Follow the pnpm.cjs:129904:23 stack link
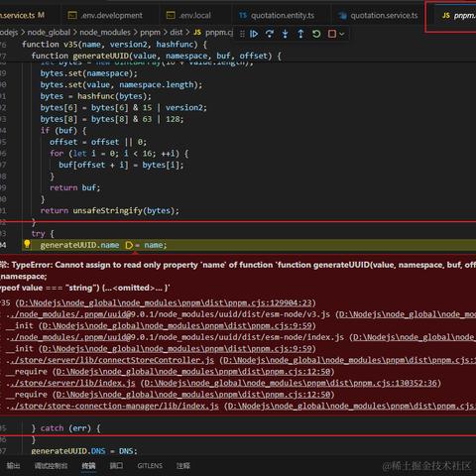Screen dimensions: 476x476 (x=166, y=302)
